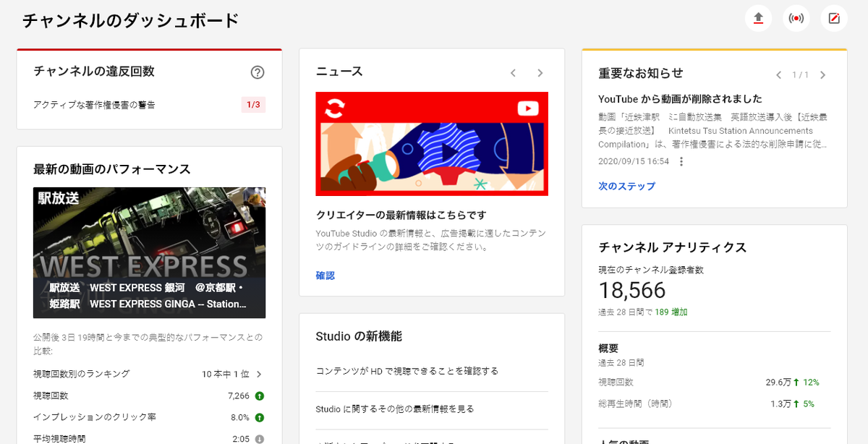Click the 189 増加 subscribers text
The width and height of the screenshot is (868, 444).
(x=671, y=312)
